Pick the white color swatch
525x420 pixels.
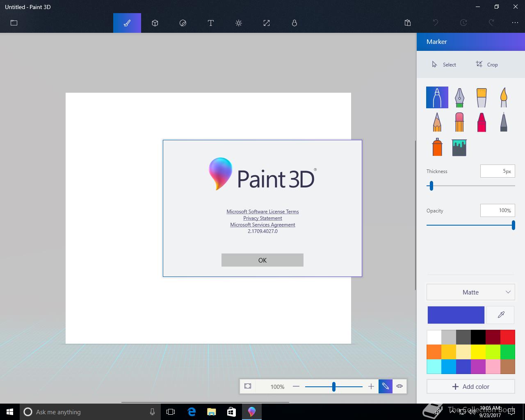pos(434,337)
